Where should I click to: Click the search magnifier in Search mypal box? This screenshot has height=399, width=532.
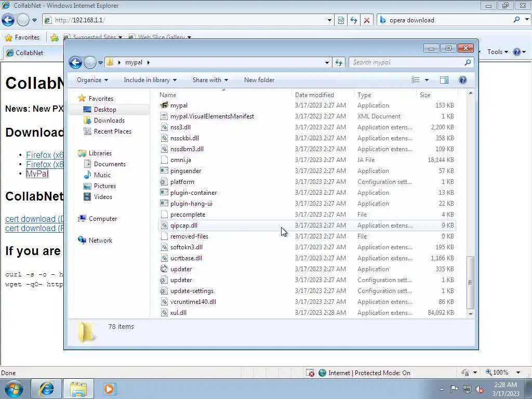(468, 62)
